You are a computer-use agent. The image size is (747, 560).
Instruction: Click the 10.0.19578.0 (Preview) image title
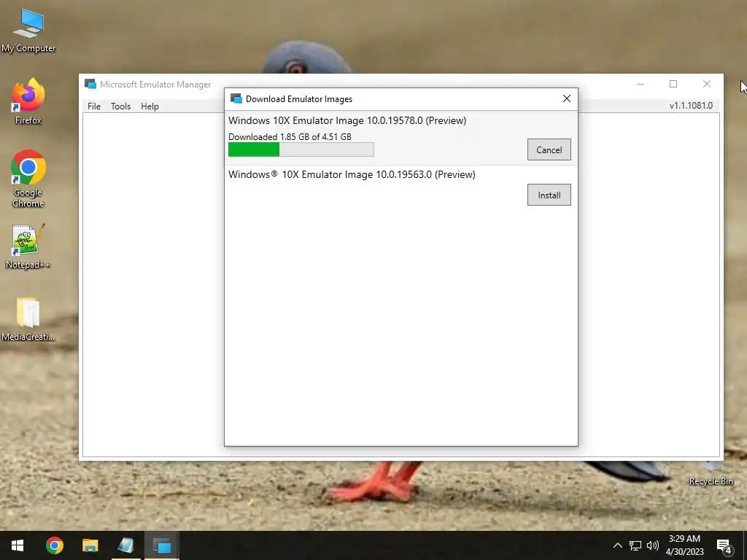click(347, 120)
